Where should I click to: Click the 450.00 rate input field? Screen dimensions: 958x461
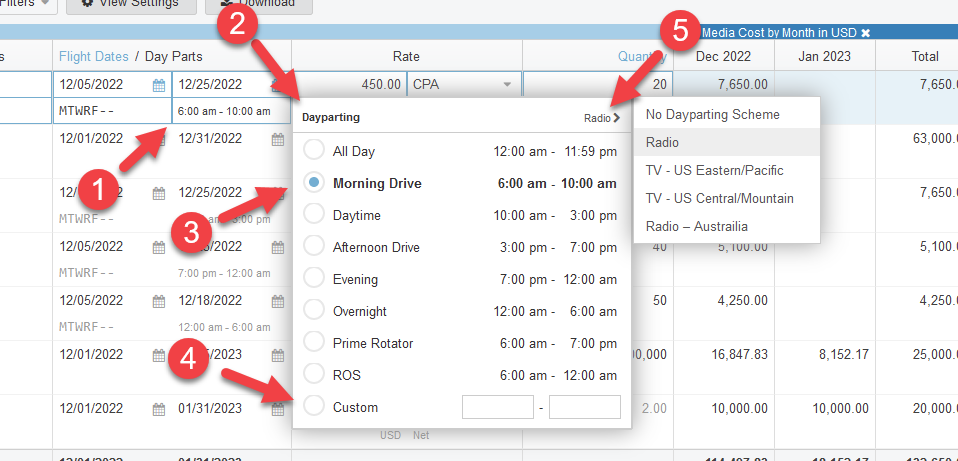click(x=349, y=85)
